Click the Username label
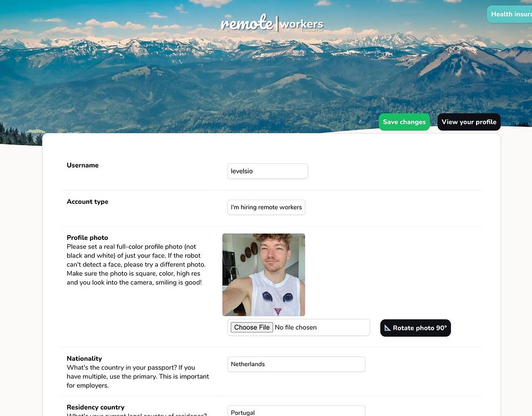This screenshot has height=416, width=532. pyautogui.click(x=82, y=165)
